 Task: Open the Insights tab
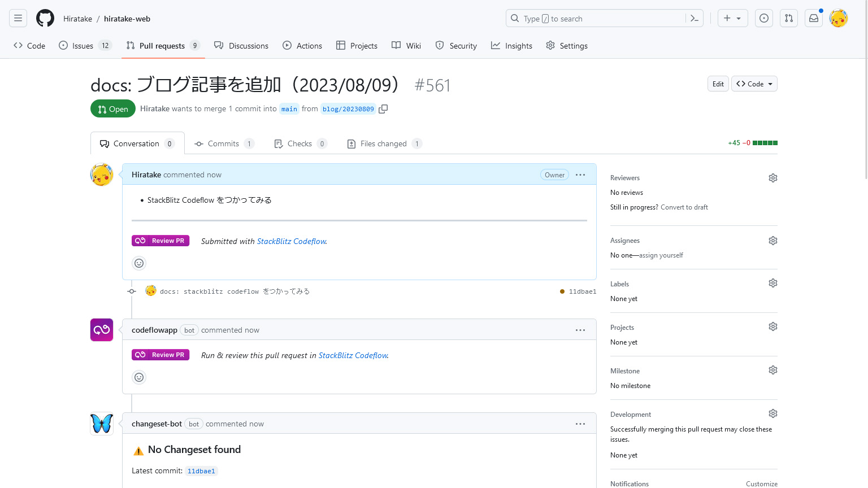pos(511,46)
